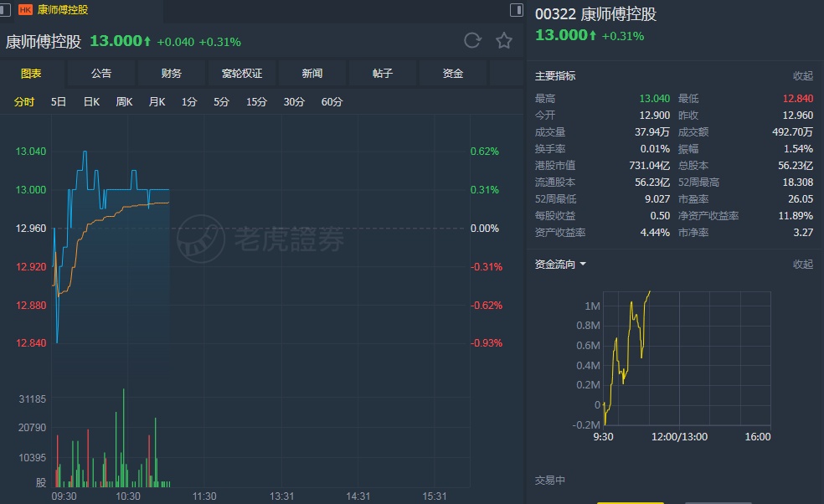Click the intraday price line peak
This screenshot has height=504, width=824.
[85, 152]
